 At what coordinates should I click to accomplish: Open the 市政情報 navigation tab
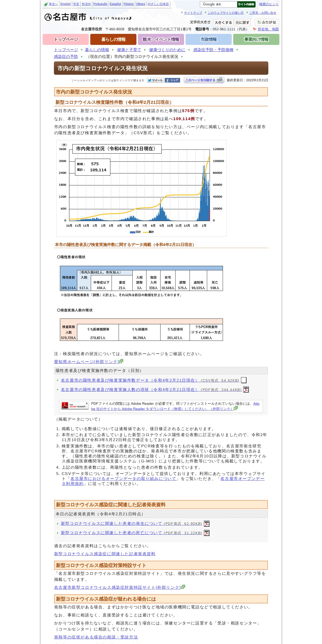coord(209,39)
